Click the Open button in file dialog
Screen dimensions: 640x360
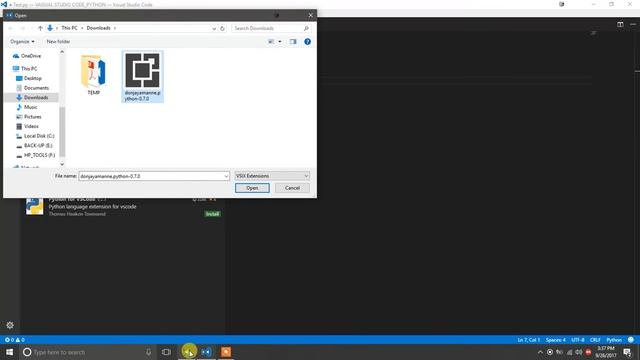tap(252, 188)
